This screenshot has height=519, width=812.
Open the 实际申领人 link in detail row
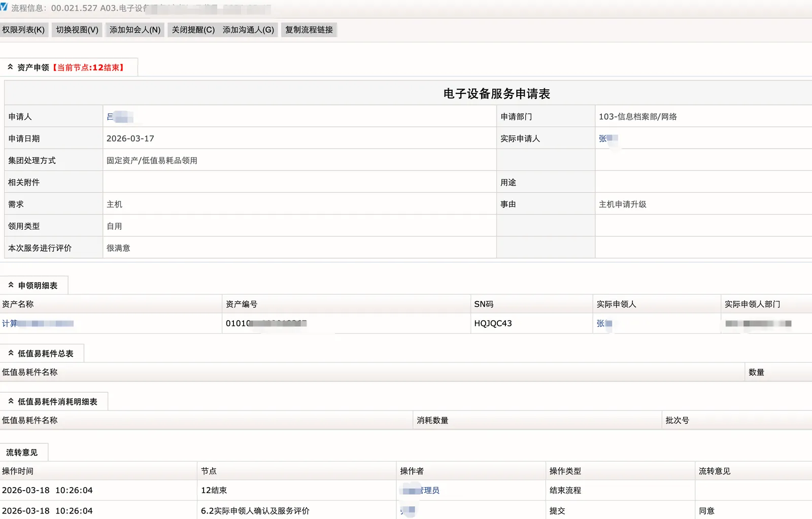point(604,323)
